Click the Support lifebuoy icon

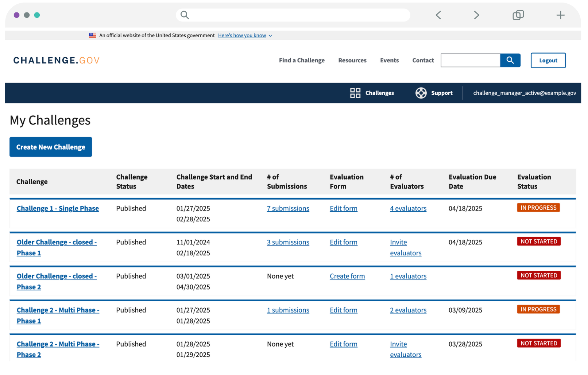(421, 93)
